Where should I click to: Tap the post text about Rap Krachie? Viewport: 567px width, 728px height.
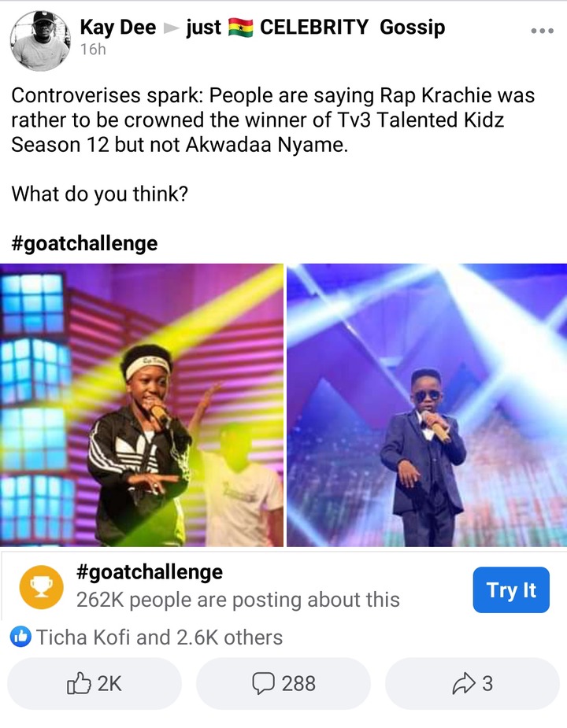coord(272,120)
